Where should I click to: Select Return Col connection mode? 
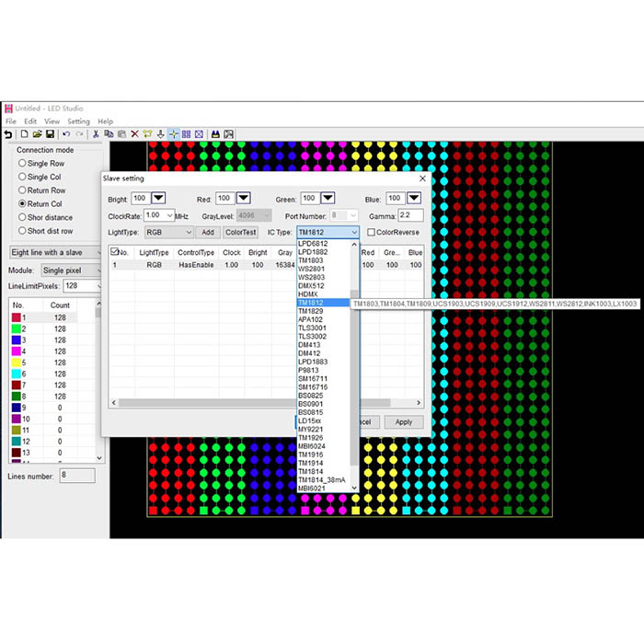(x=22, y=203)
